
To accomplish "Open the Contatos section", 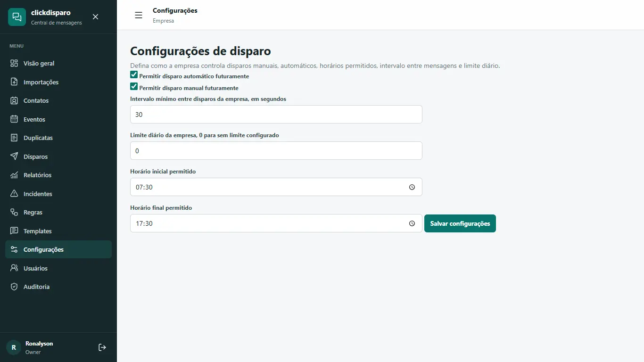I will point(58,100).
